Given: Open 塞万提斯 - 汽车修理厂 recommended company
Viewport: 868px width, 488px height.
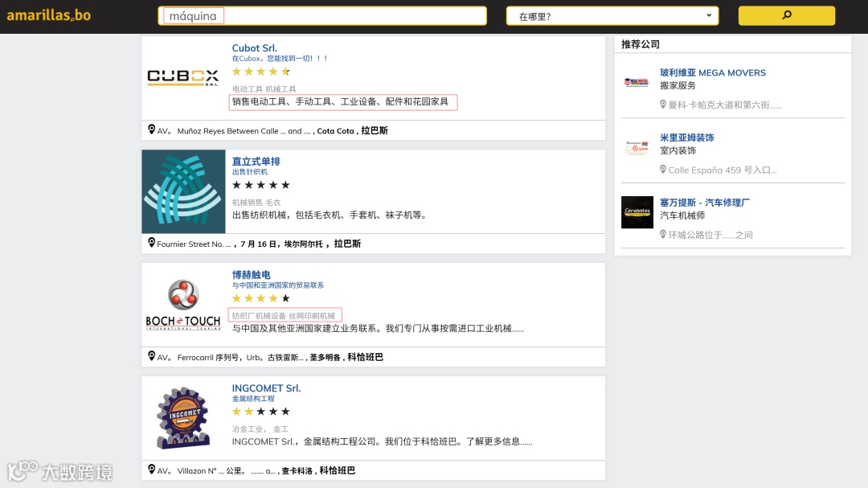Looking at the screenshot, I should coord(705,203).
